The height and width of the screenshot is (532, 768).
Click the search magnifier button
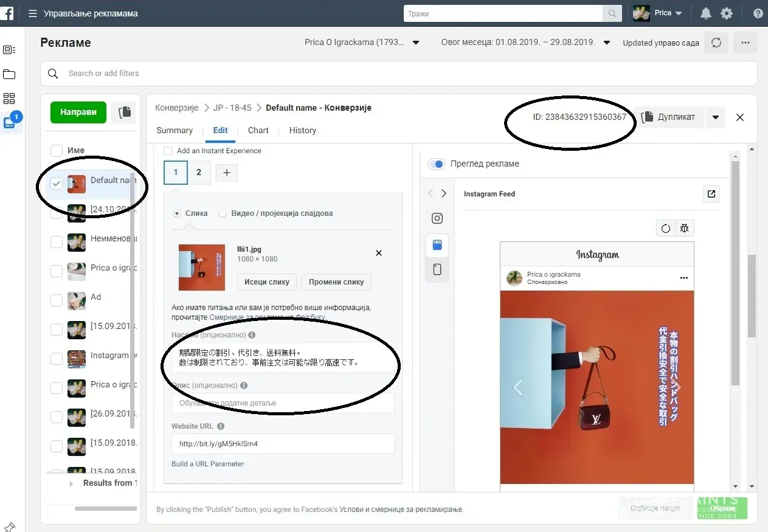click(611, 13)
